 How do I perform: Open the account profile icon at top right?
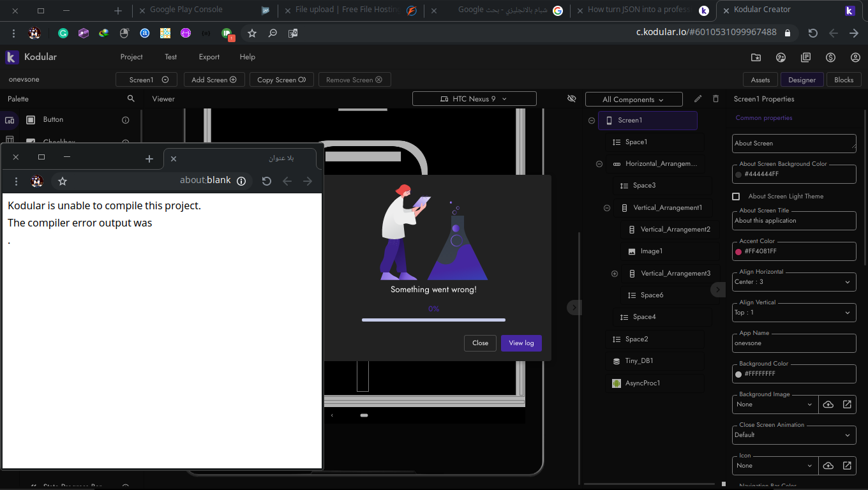click(x=855, y=57)
